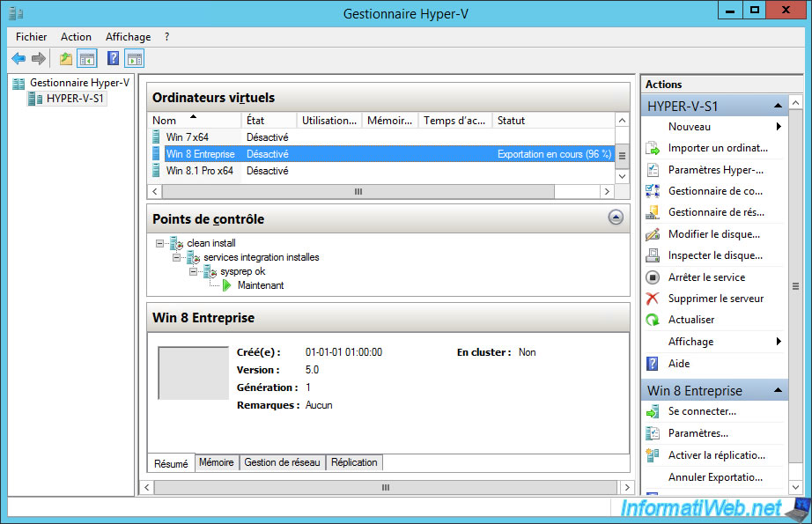Click the services integration installes checkpoint icon
Image resolution: width=812 pixels, height=524 pixels.
pos(194,257)
